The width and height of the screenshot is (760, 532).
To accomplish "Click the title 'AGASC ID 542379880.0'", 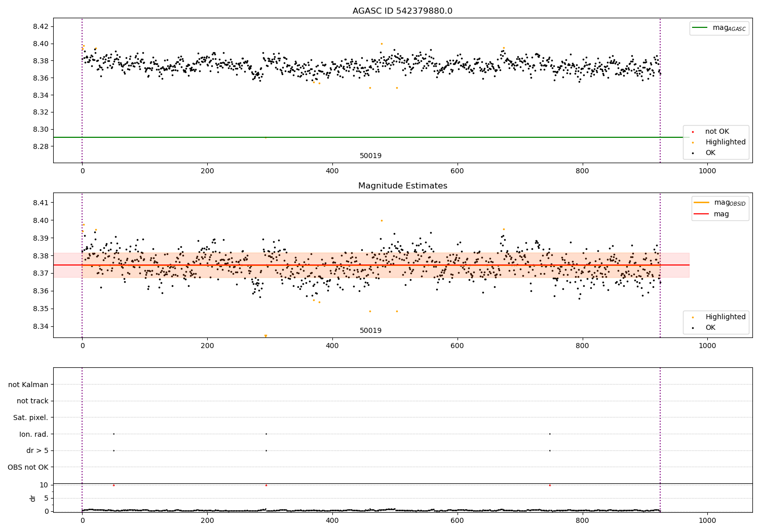I will (402, 11).
